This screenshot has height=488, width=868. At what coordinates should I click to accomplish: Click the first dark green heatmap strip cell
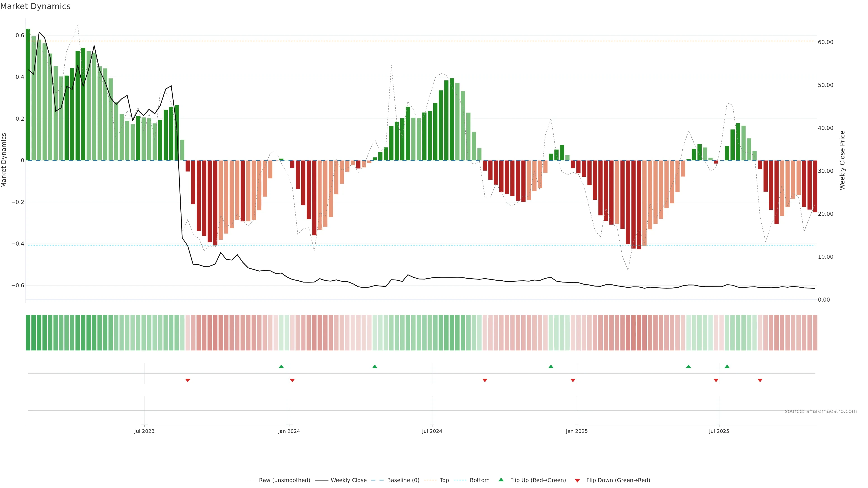(28, 333)
